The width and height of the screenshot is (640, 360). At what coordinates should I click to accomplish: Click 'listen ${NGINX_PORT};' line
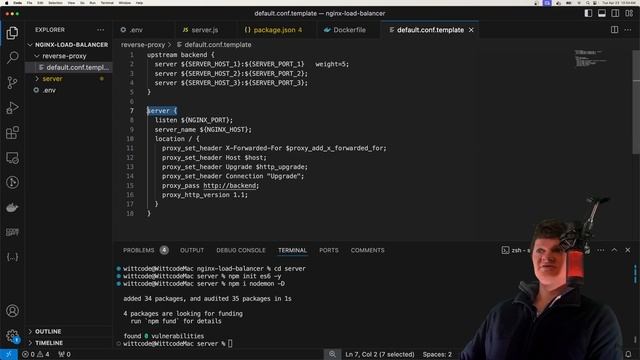193,120
